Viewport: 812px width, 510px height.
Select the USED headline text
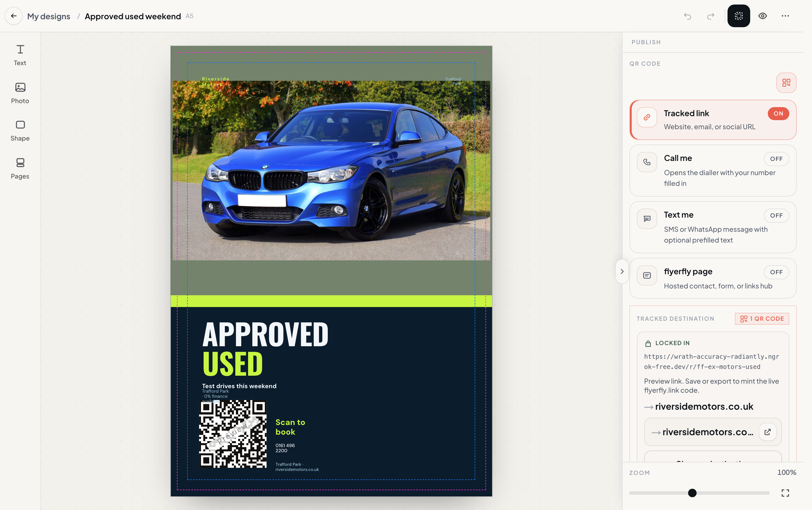pos(232,364)
